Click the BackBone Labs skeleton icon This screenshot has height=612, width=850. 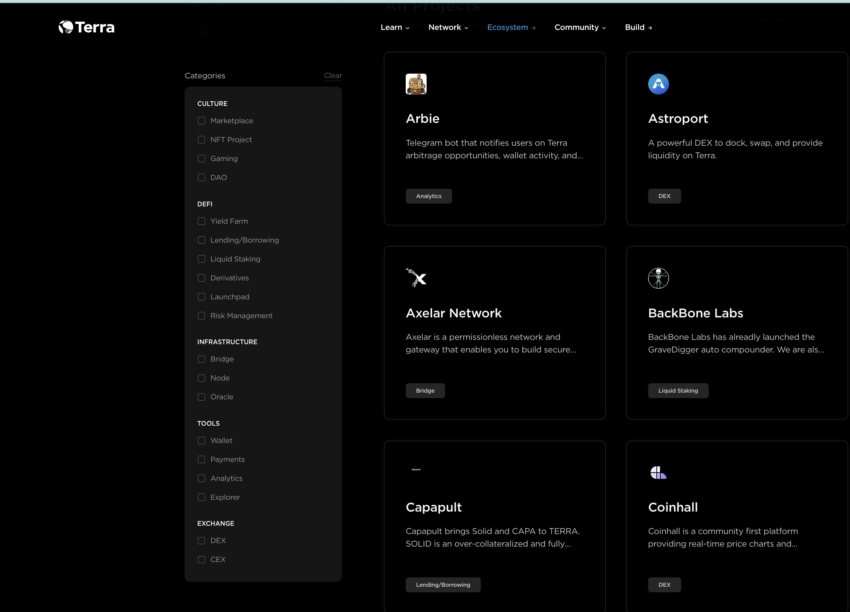pos(658,278)
